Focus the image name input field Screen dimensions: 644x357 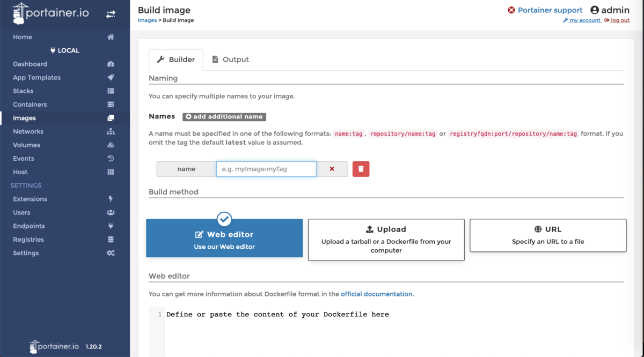pos(266,169)
